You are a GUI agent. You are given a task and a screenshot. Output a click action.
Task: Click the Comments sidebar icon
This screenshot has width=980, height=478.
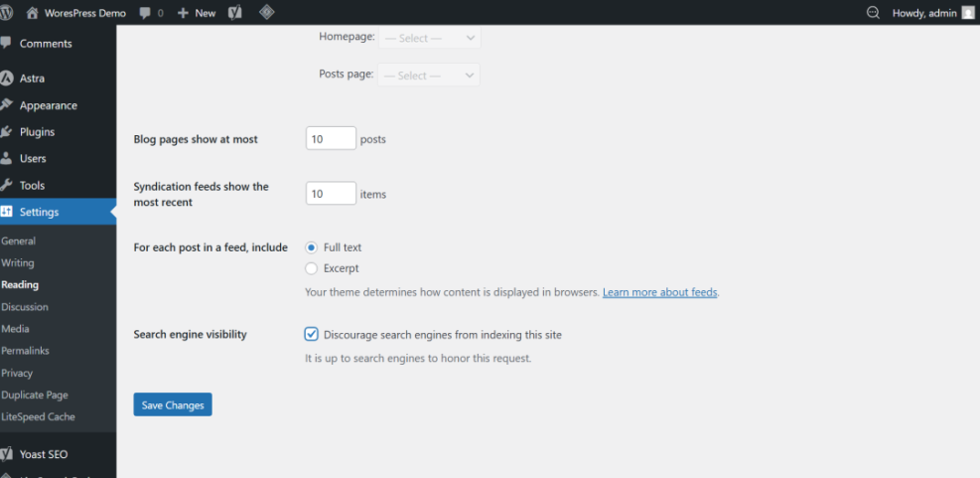click(6, 43)
